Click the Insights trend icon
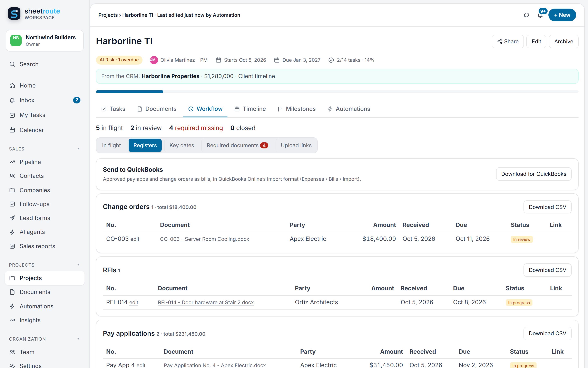This screenshot has height=368, width=588. pos(12,320)
